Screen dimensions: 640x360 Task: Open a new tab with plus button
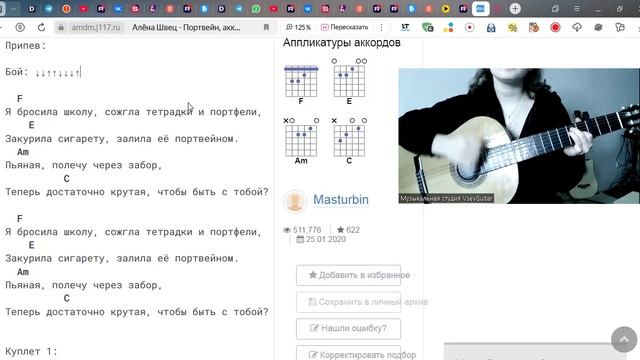(515, 9)
